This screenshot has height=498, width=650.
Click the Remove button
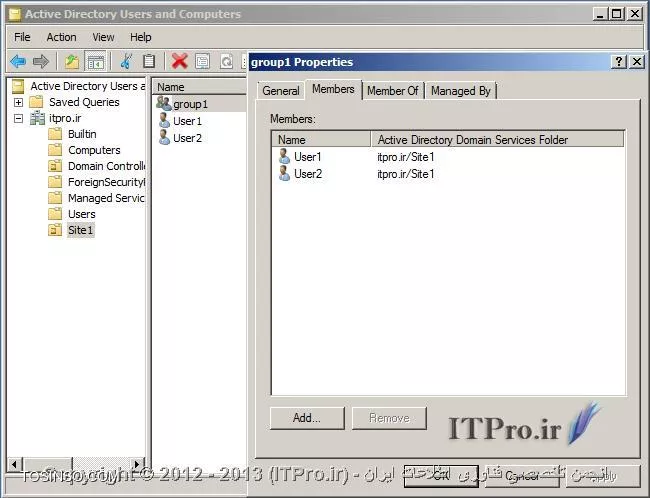click(x=389, y=418)
